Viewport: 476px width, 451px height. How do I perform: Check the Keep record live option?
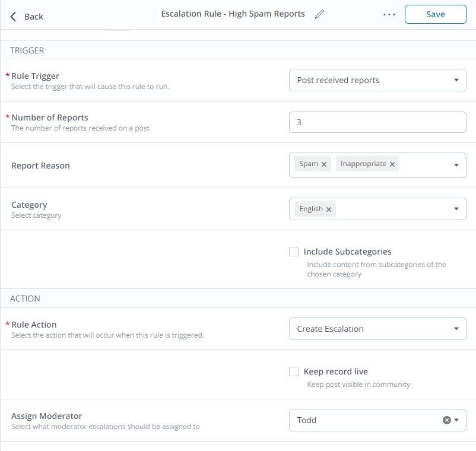[x=294, y=371]
